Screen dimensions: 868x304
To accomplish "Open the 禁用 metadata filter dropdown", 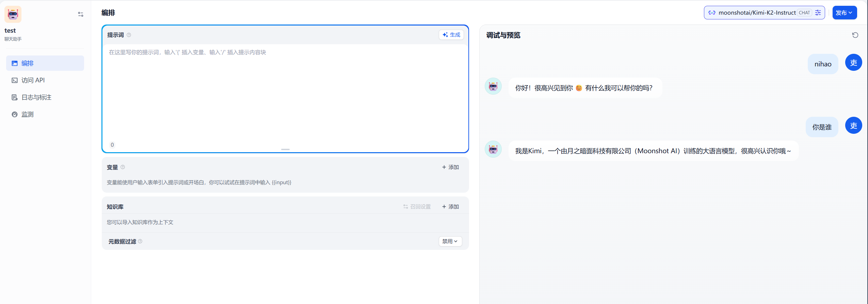I will [x=450, y=241].
